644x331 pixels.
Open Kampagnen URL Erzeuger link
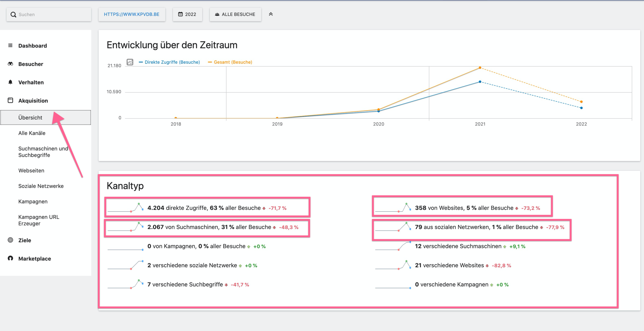pyautogui.click(x=39, y=220)
